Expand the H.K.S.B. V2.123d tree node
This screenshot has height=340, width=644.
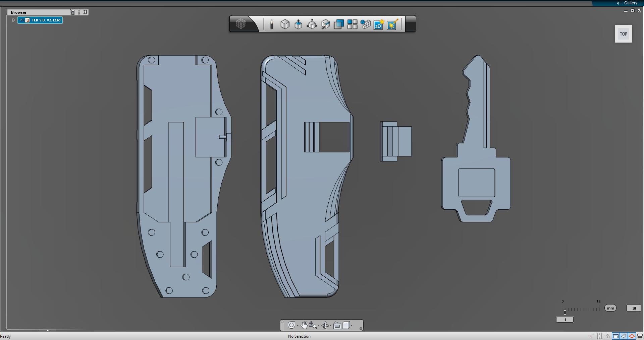point(13,20)
